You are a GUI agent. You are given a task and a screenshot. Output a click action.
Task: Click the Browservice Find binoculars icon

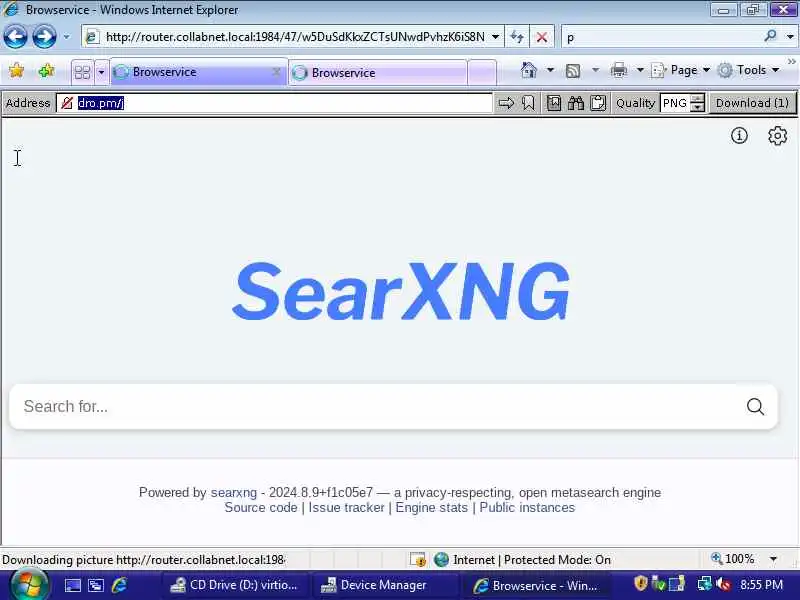[576, 103]
